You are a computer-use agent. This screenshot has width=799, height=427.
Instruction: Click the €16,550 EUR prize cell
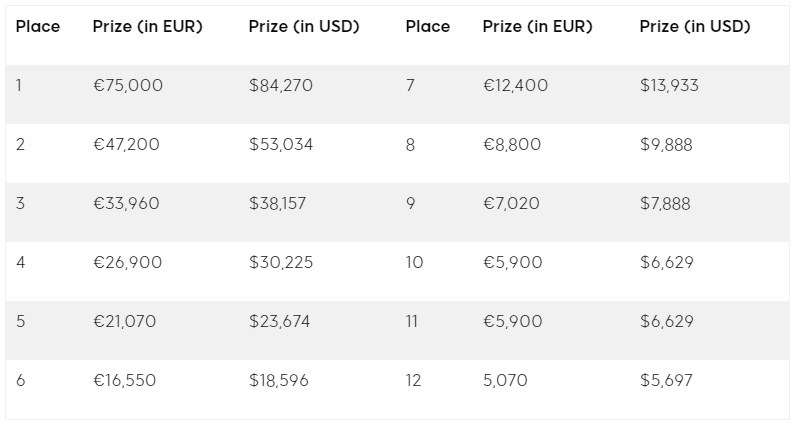pos(124,381)
